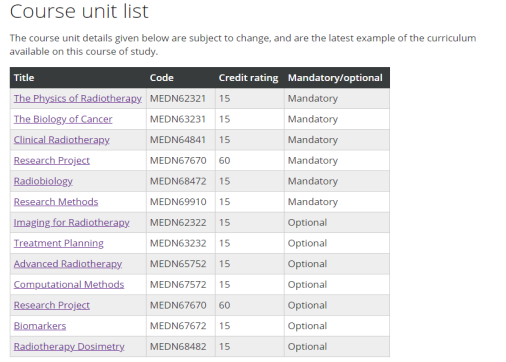Click Mandatory status in Research Methods row
Screen dimensions: 506x362
pos(313,202)
